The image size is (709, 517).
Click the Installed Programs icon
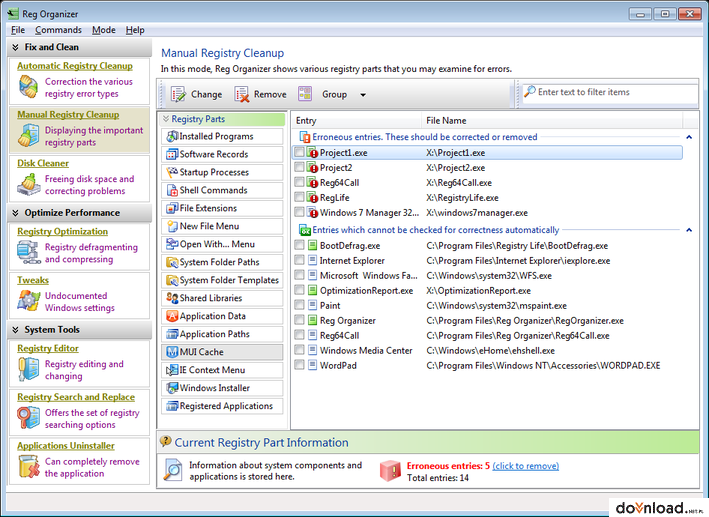pos(172,136)
